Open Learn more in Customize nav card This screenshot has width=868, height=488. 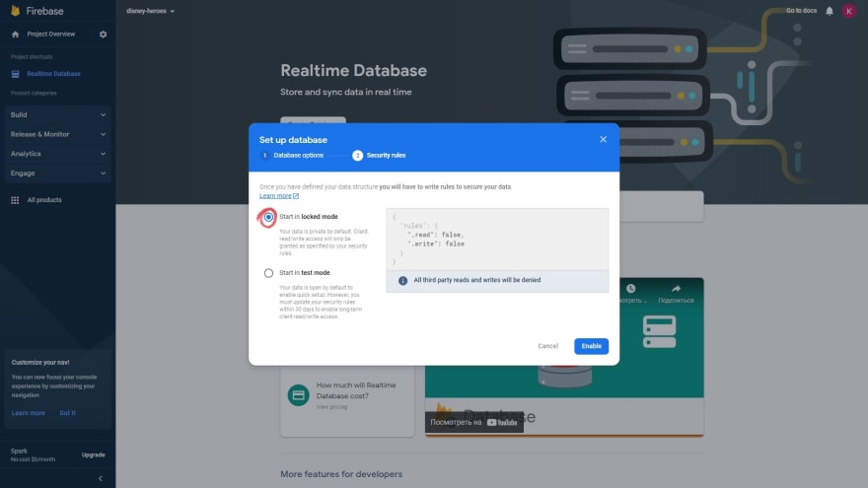point(29,413)
